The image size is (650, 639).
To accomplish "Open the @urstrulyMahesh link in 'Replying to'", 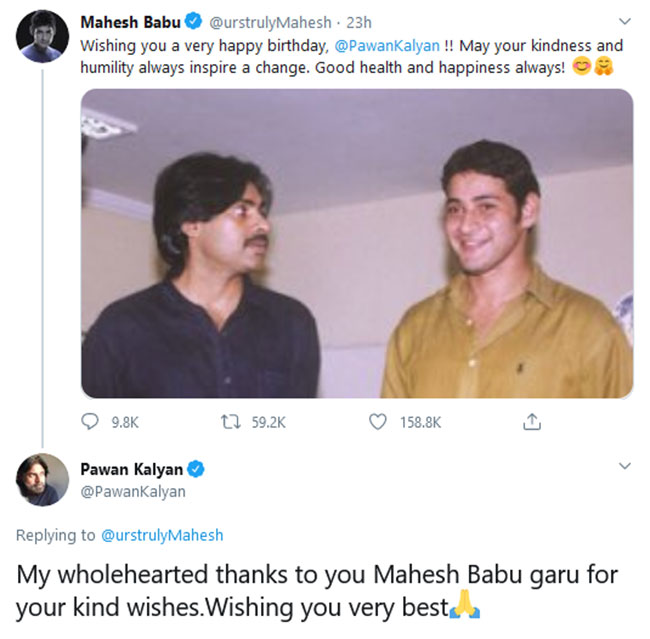I will (x=162, y=535).
